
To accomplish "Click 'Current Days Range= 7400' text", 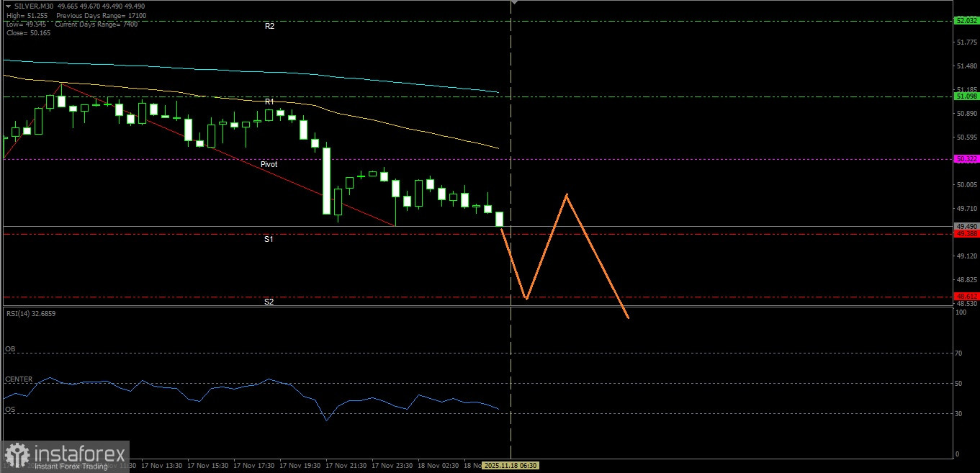I will pyautogui.click(x=97, y=24).
